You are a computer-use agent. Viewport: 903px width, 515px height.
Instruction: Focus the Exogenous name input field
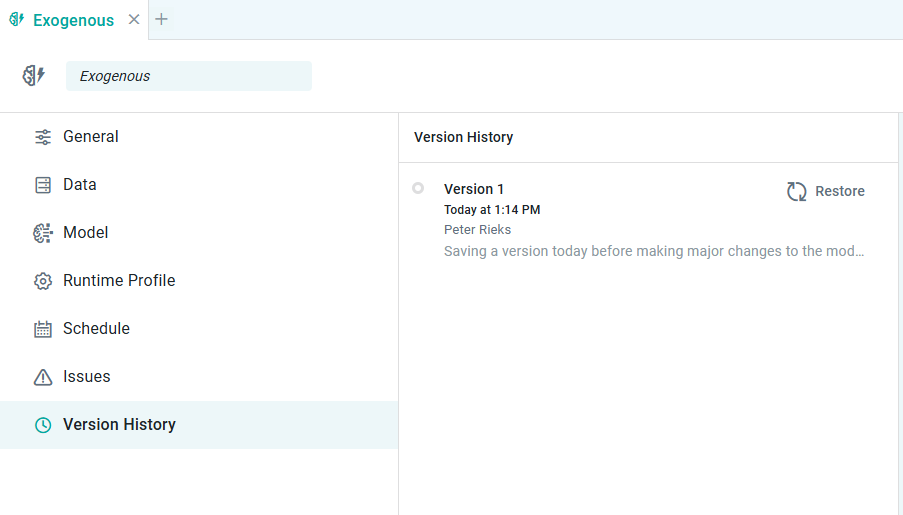189,76
